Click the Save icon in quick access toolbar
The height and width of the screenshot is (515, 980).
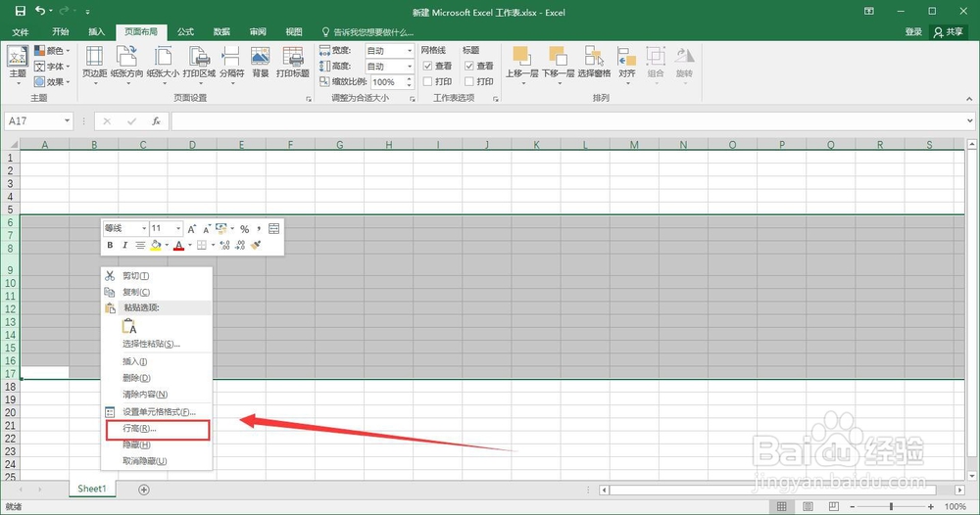[x=20, y=11]
